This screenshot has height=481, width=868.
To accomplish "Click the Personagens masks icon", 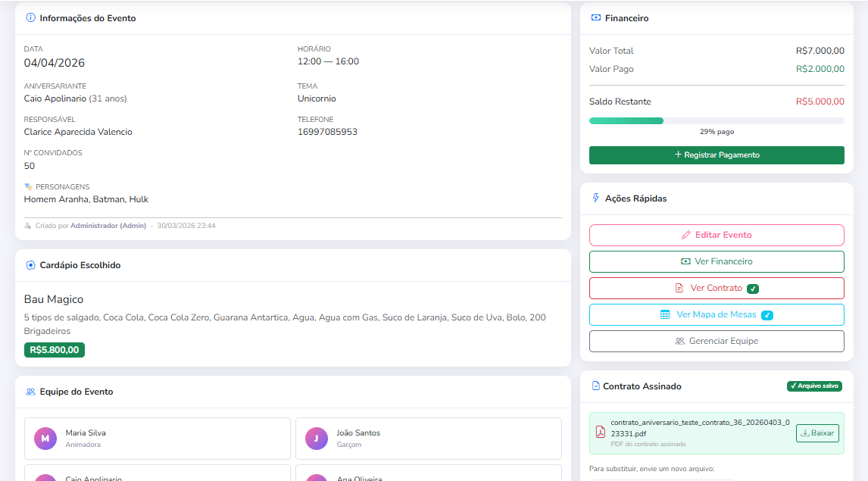I will pos(29,186).
